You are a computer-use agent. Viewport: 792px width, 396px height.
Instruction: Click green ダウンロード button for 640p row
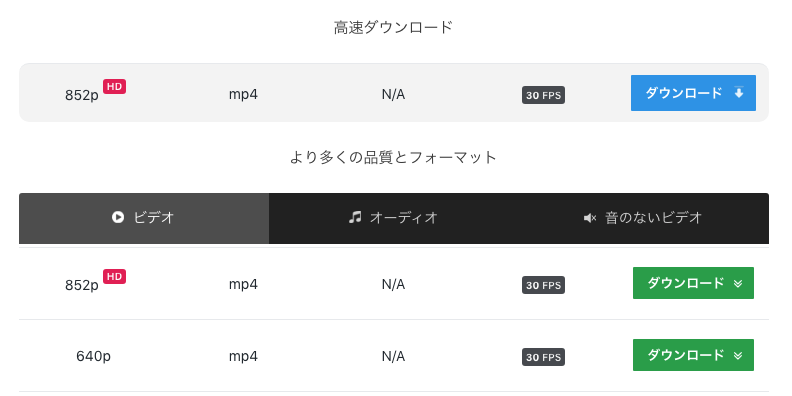[693, 355]
